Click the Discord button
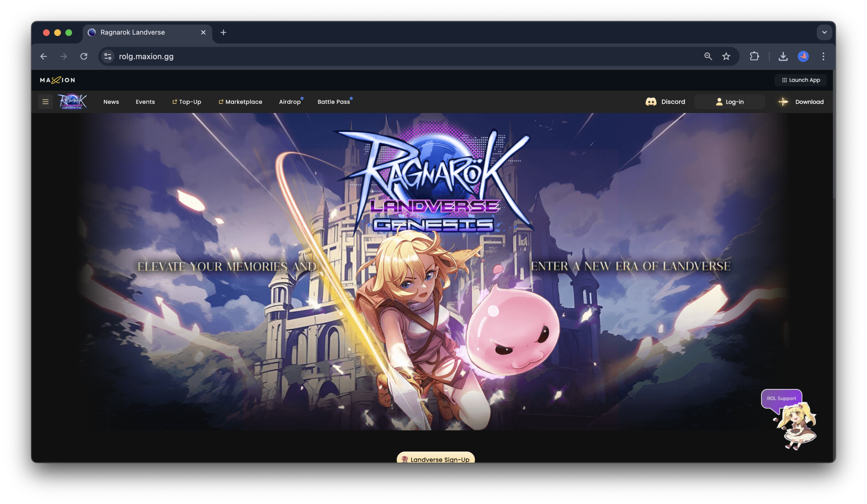The height and width of the screenshot is (504, 867). (665, 102)
